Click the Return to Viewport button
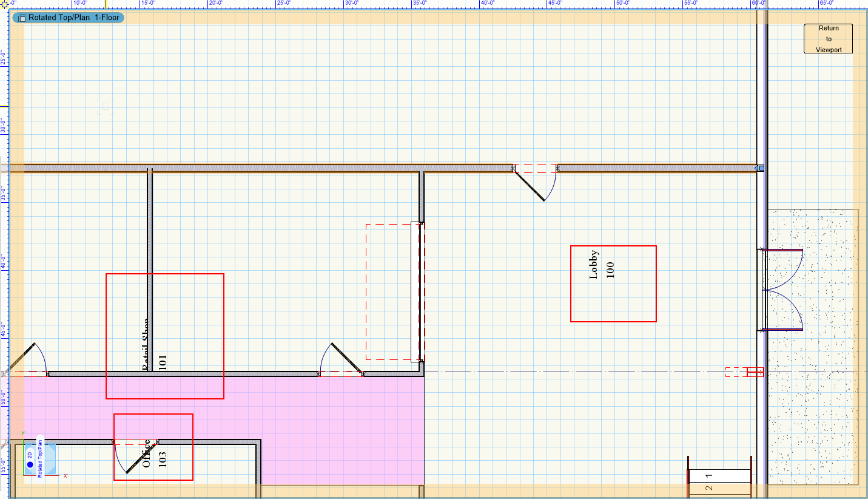 pos(828,38)
